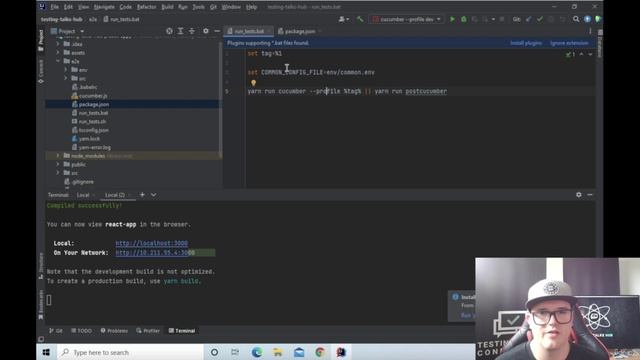Run the cucumber configuration with the green play icon
The width and height of the screenshot is (640, 360).
coord(452,19)
